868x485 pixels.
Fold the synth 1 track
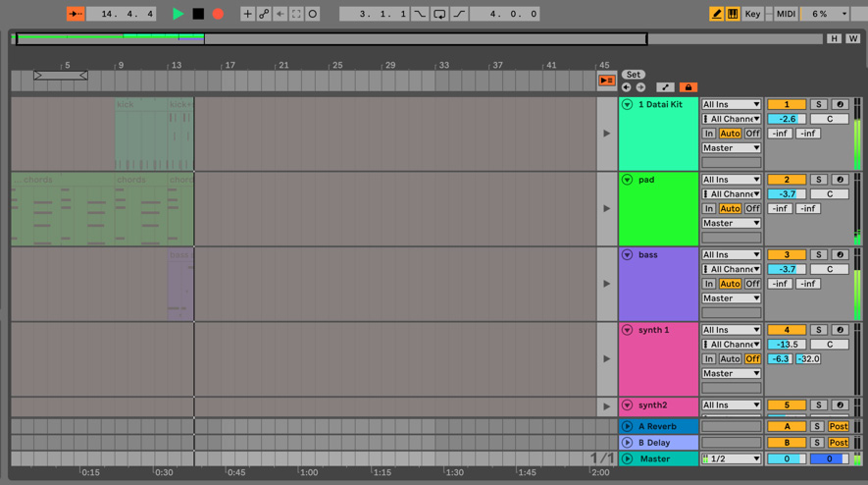click(x=627, y=330)
